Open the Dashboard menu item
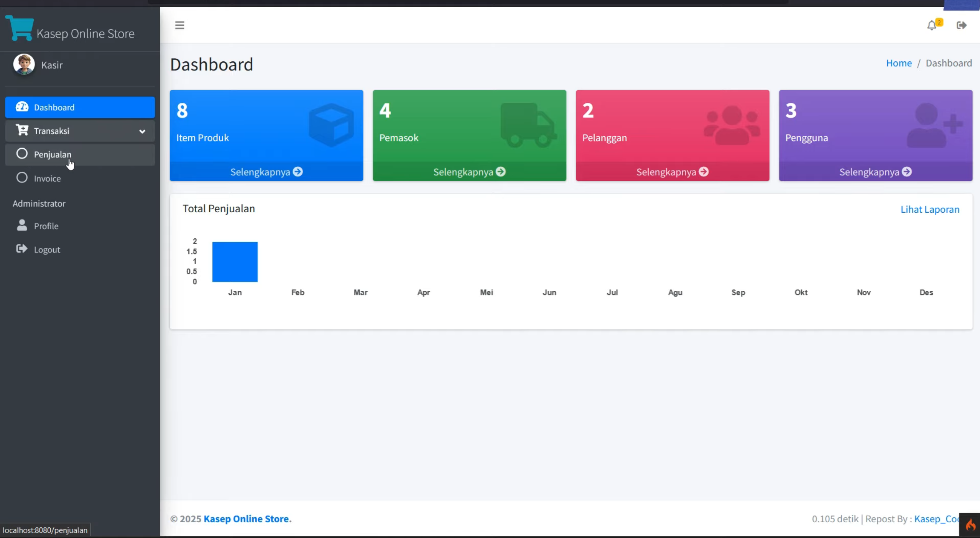Screen dimensions: 980x538 pyautogui.click(x=80, y=107)
